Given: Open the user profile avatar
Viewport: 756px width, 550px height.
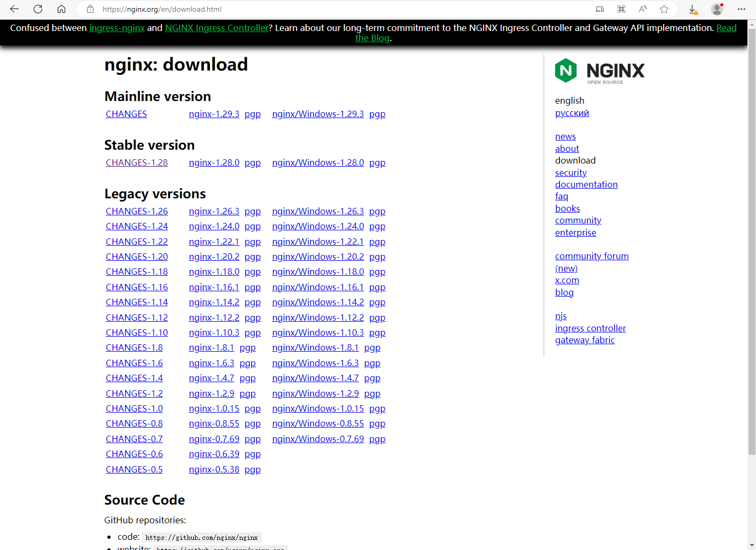Looking at the screenshot, I should pyautogui.click(x=717, y=9).
